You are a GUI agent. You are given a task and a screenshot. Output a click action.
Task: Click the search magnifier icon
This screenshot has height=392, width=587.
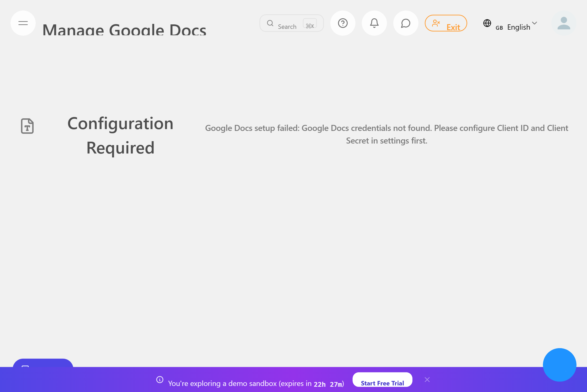click(270, 23)
